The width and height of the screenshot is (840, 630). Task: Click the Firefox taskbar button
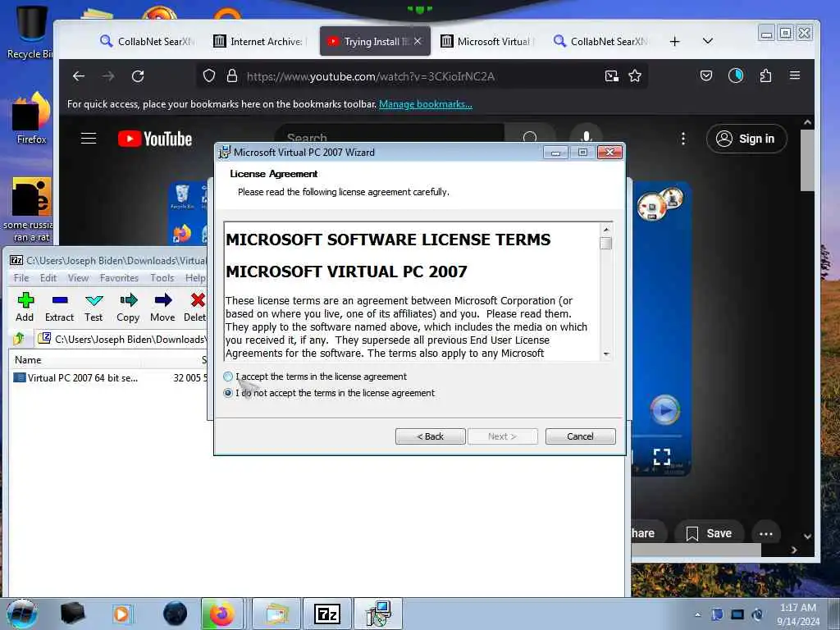[221, 614]
